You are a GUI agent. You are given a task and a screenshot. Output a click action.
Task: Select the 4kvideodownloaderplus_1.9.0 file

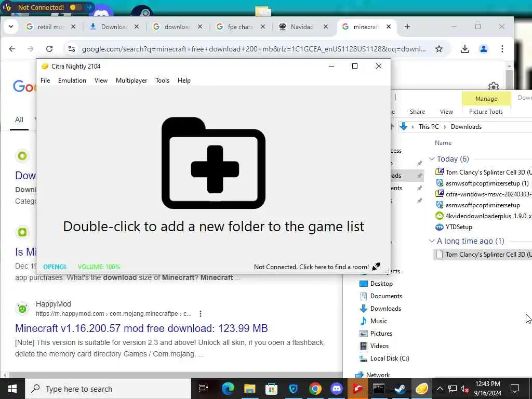484,216
